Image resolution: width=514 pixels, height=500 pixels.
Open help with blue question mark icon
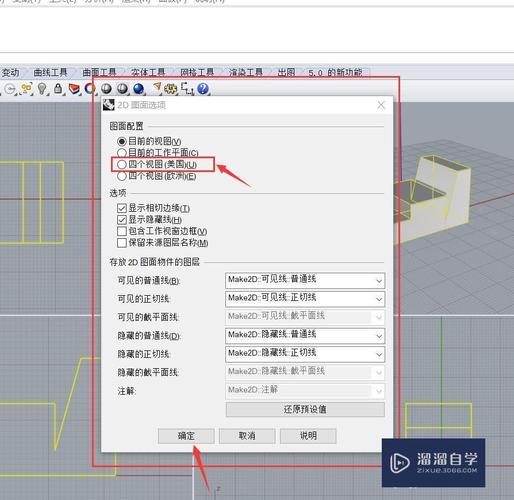pos(203,89)
